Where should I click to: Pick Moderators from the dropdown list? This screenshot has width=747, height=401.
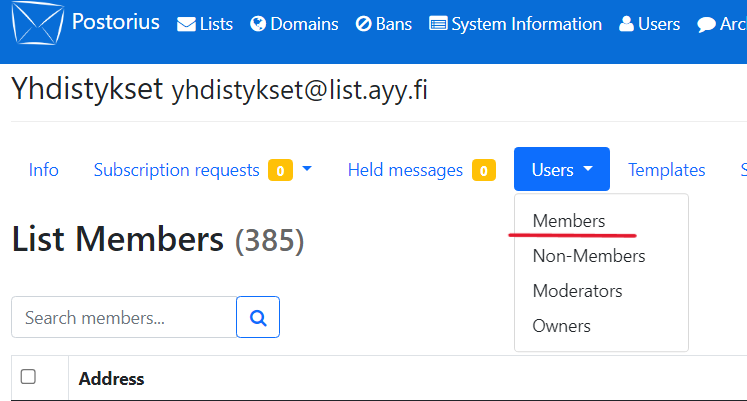click(577, 291)
